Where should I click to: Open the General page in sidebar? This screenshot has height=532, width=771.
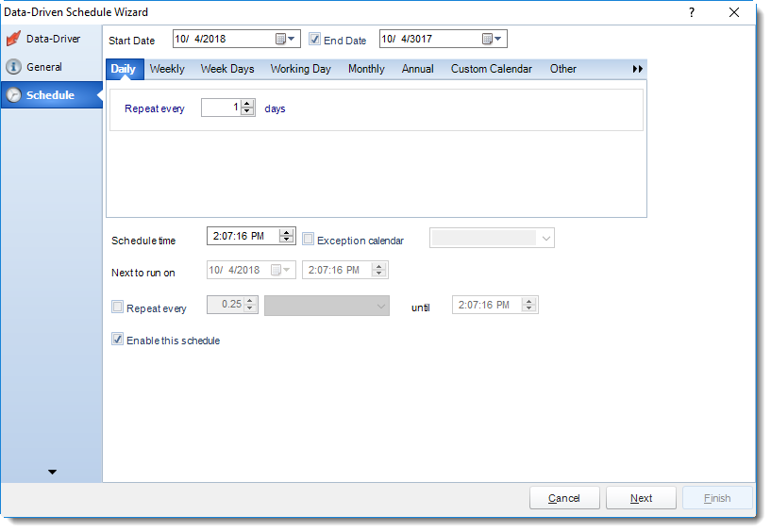pyautogui.click(x=51, y=67)
